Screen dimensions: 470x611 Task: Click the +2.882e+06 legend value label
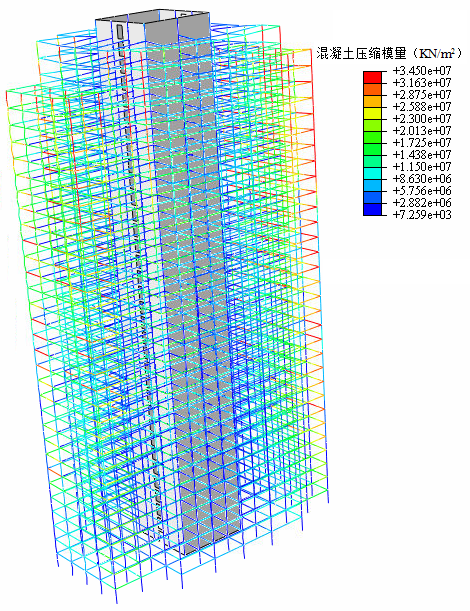(422, 203)
